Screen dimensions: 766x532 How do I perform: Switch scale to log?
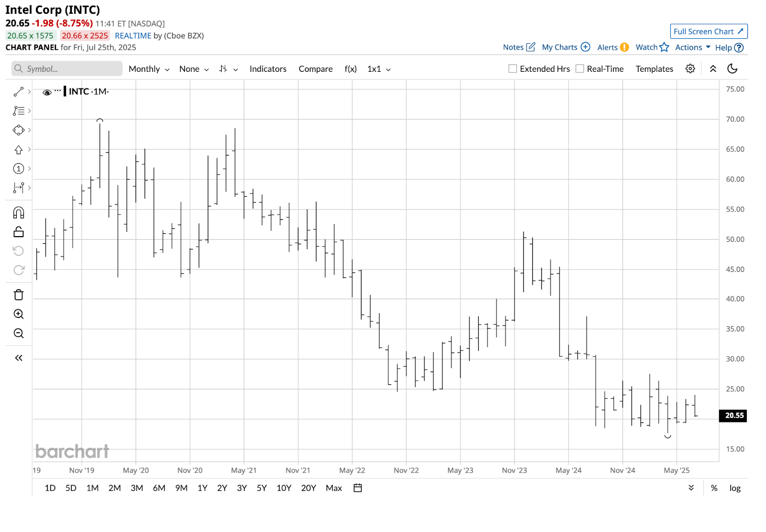pyautogui.click(x=735, y=488)
